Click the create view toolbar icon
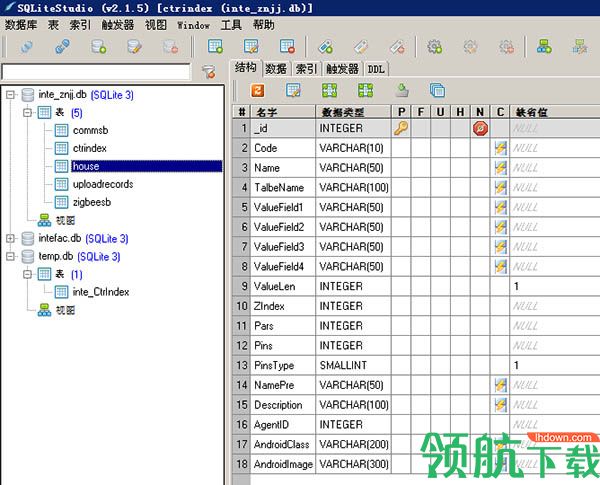 click(x=544, y=47)
